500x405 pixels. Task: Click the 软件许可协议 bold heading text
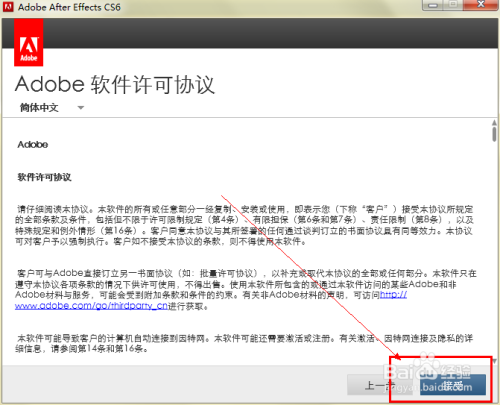[x=44, y=177]
